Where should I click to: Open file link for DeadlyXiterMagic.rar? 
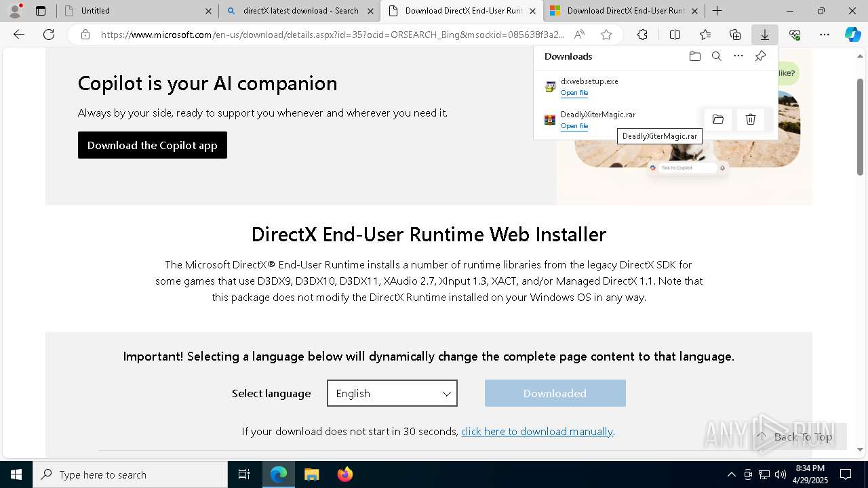coord(574,126)
